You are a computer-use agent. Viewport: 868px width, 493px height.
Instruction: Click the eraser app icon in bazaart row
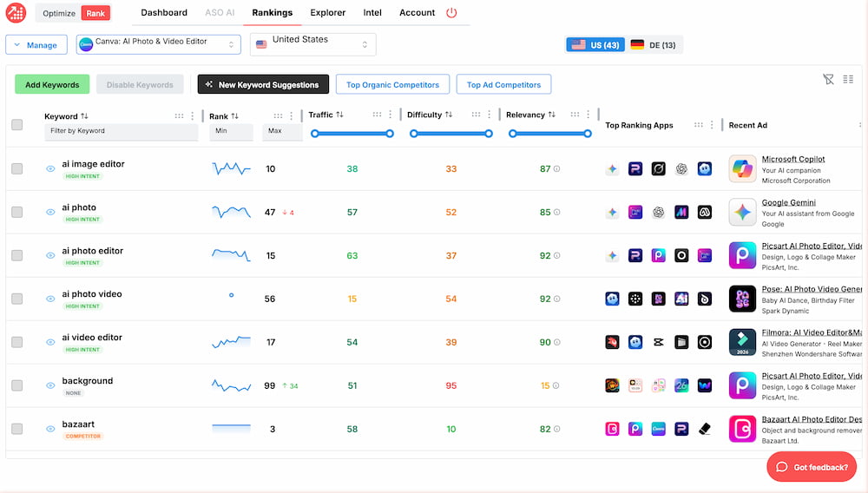pos(705,429)
